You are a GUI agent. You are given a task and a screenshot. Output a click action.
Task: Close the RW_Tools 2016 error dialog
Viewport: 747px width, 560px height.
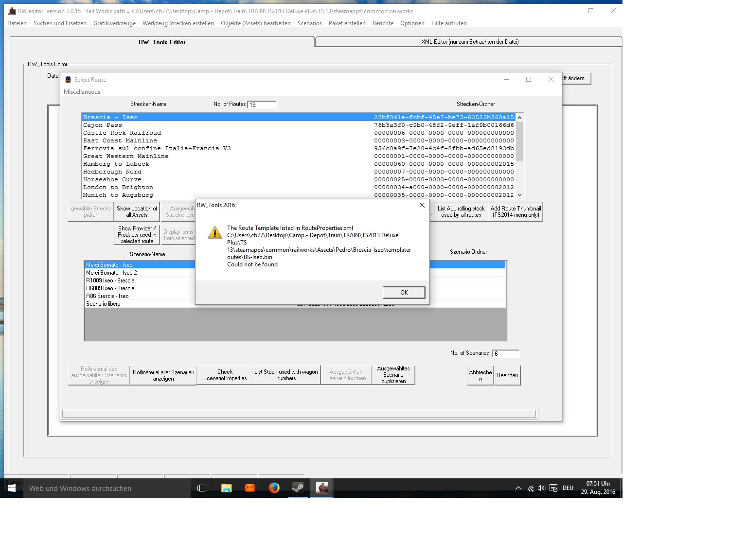tap(422, 205)
